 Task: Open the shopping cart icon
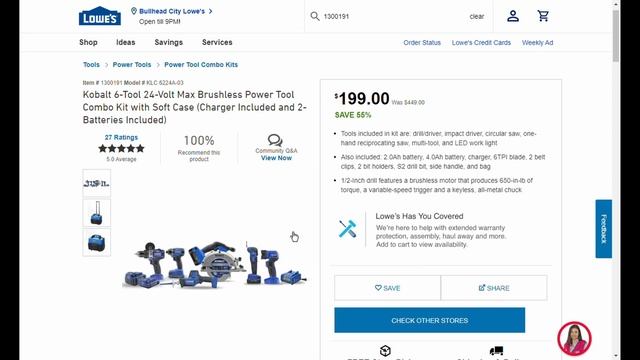pos(543,16)
